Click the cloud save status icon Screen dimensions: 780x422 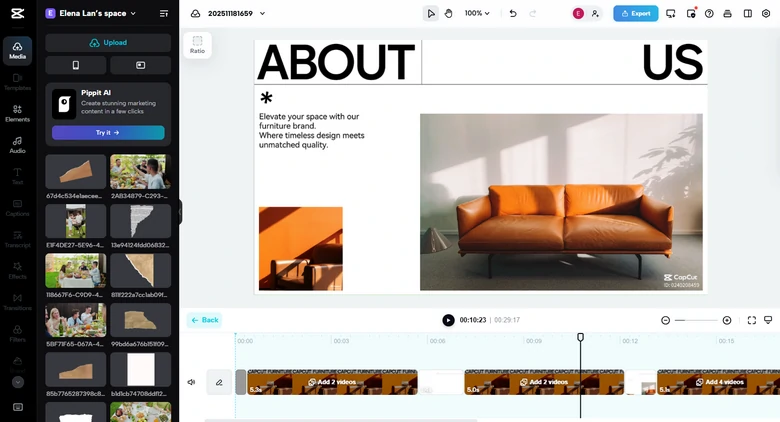pos(195,13)
